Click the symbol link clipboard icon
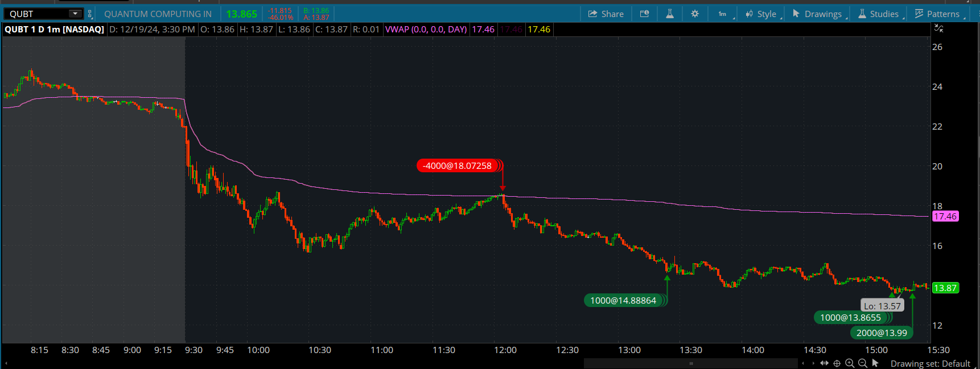 pyautogui.click(x=89, y=14)
